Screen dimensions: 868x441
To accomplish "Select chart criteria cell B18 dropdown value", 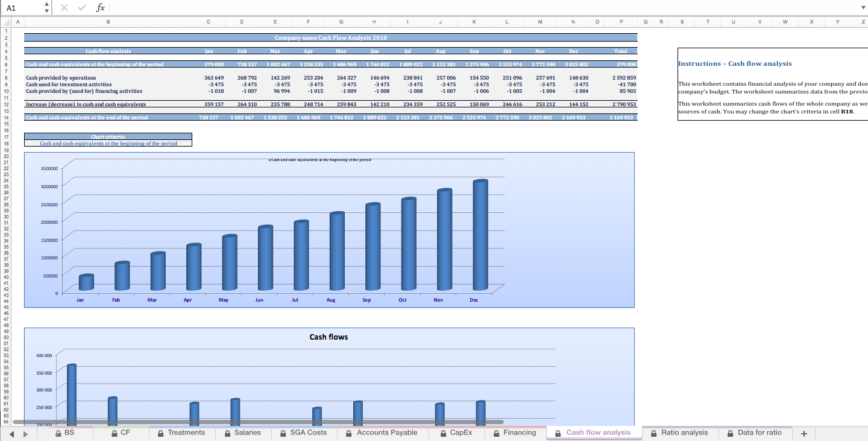I will point(108,143).
